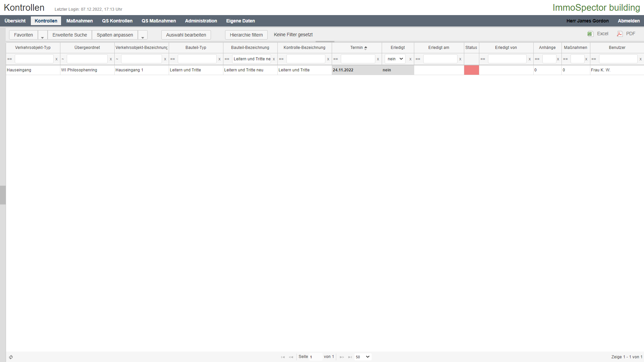Image resolution: width=644 pixels, height=362 pixels.
Task: Expand the arrow next to Spalten anpassen
Action: point(143,35)
